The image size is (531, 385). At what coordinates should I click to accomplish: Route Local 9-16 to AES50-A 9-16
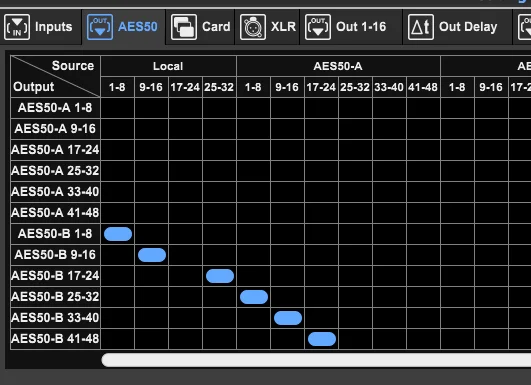(x=152, y=129)
